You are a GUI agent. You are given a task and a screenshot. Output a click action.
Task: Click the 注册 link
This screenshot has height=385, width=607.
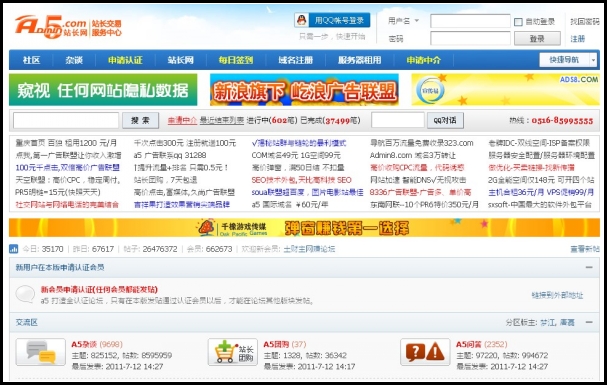[x=577, y=39]
